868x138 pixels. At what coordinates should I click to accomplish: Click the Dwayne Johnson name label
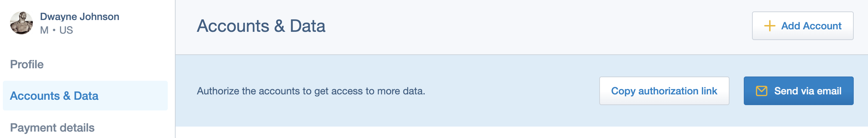pos(80,16)
